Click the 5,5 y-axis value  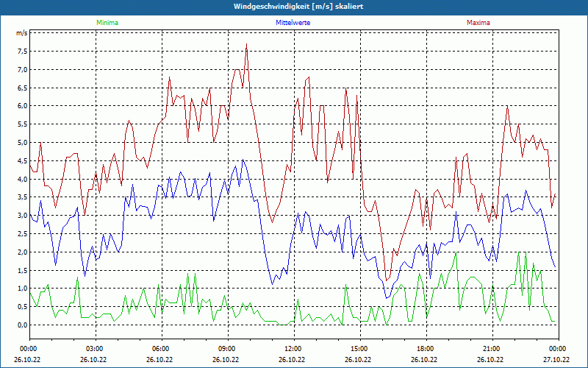click(23, 124)
